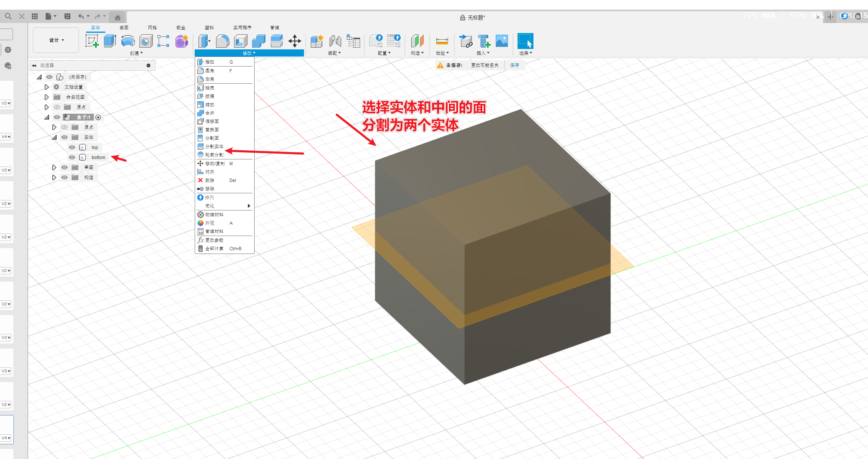The image size is (868, 459).
Task: Click the Revolve tool icon
Action: tap(128, 41)
